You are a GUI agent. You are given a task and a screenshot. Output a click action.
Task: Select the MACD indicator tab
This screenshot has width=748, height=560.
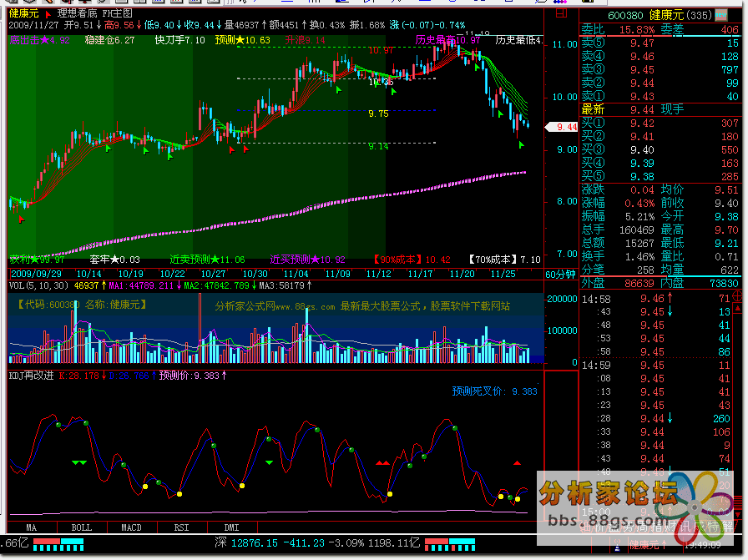click(x=131, y=527)
